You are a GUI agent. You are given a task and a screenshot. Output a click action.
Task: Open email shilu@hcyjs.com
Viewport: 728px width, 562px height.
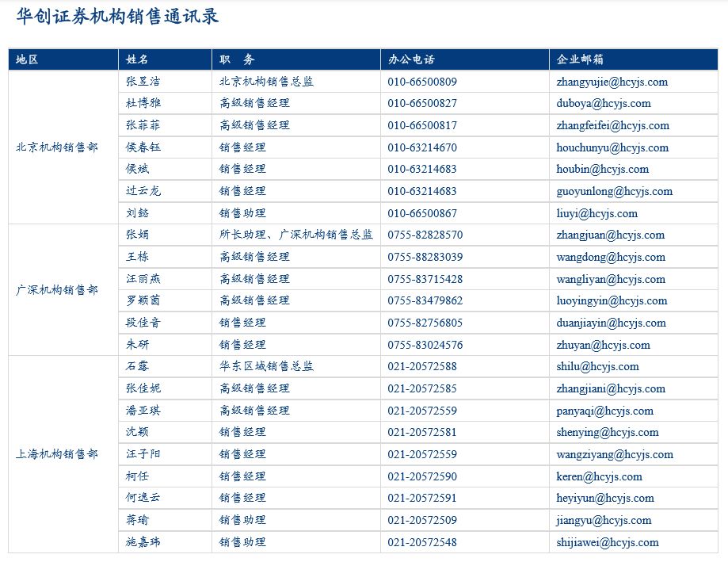(x=597, y=366)
